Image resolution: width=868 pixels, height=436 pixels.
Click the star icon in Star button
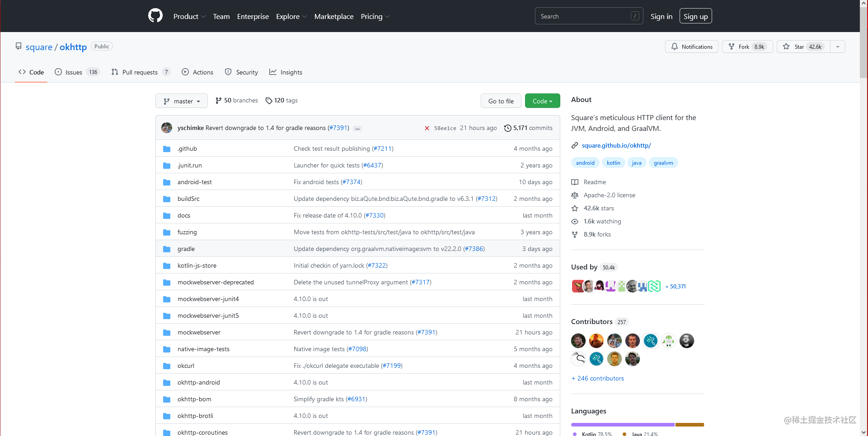pos(786,46)
